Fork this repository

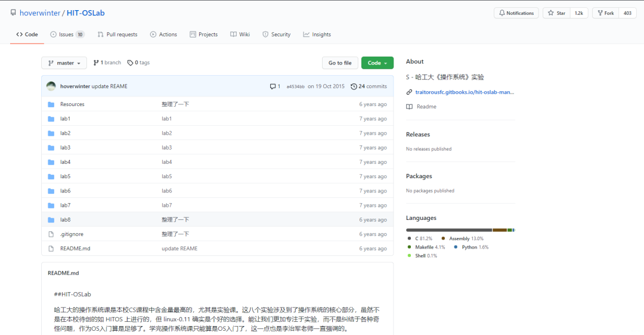pyautogui.click(x=606, y=13)
